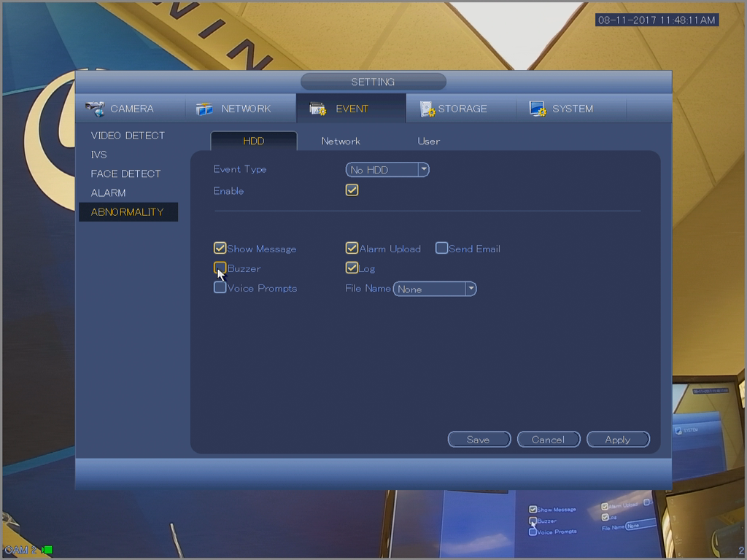Open the Event Type dropdown
This screenshot has width=747, height=560.
387,170
